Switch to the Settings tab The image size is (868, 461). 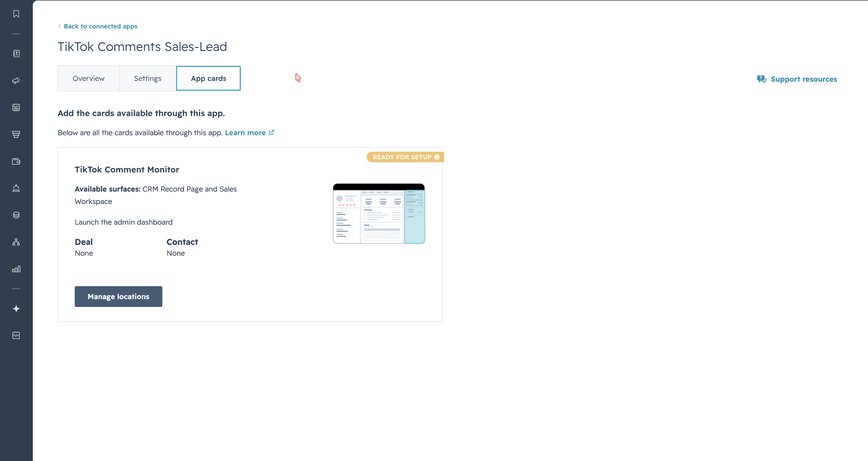pyautogui.click(x=147, y=79)
